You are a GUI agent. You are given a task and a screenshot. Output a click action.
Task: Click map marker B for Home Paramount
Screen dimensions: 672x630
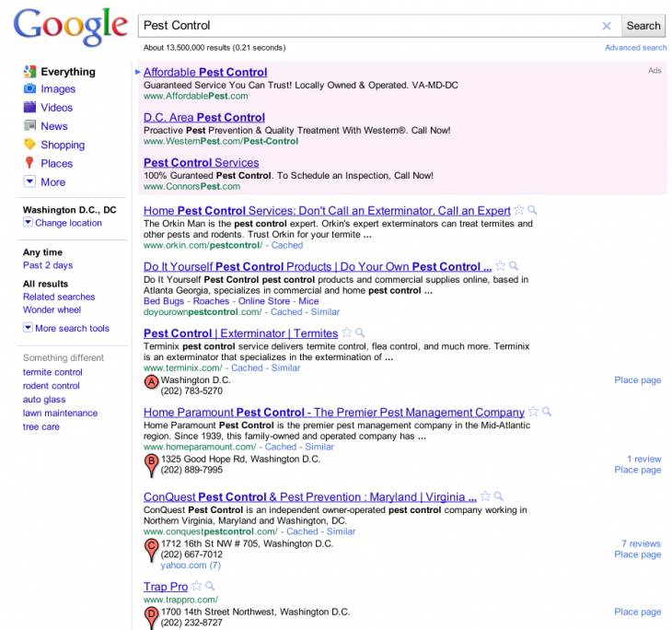coord(151,466)
